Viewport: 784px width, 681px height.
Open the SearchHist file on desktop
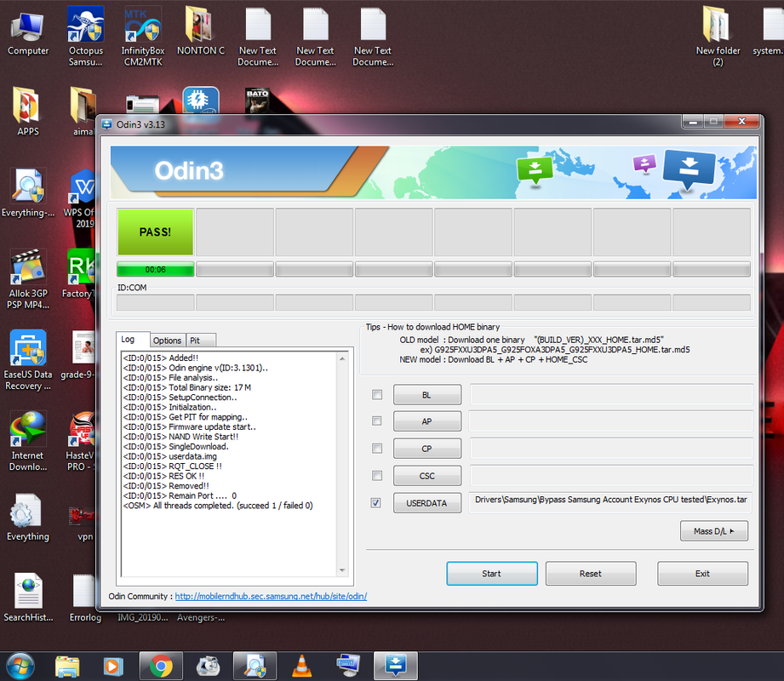tap(28, 598)
